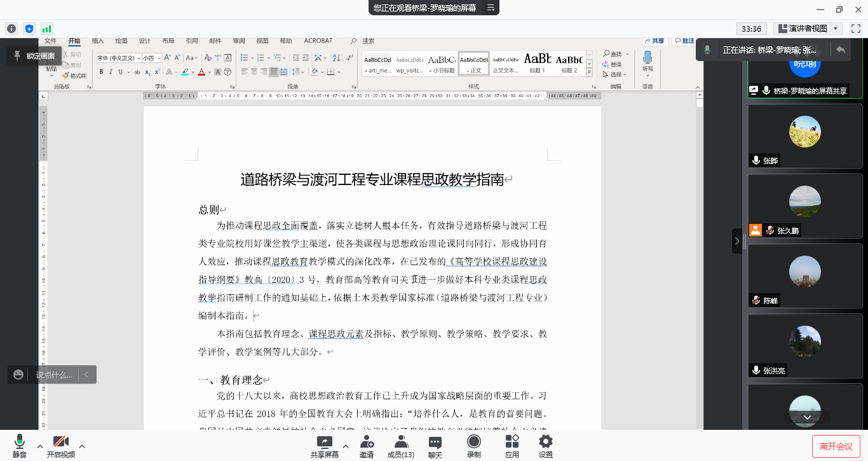
Task: Open the 共享屏幕 share screen icon
Action: (324, 442)
